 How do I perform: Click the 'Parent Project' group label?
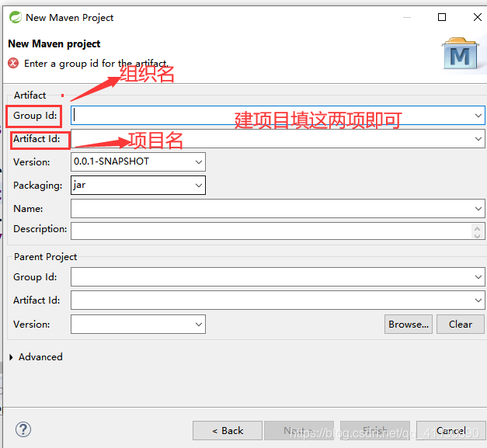point(45,257)
